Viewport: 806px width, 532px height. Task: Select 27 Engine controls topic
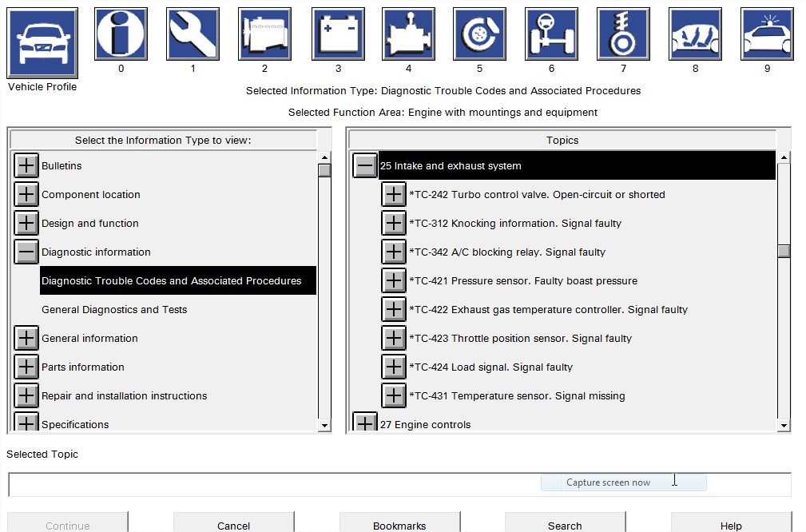coord(425,425)
